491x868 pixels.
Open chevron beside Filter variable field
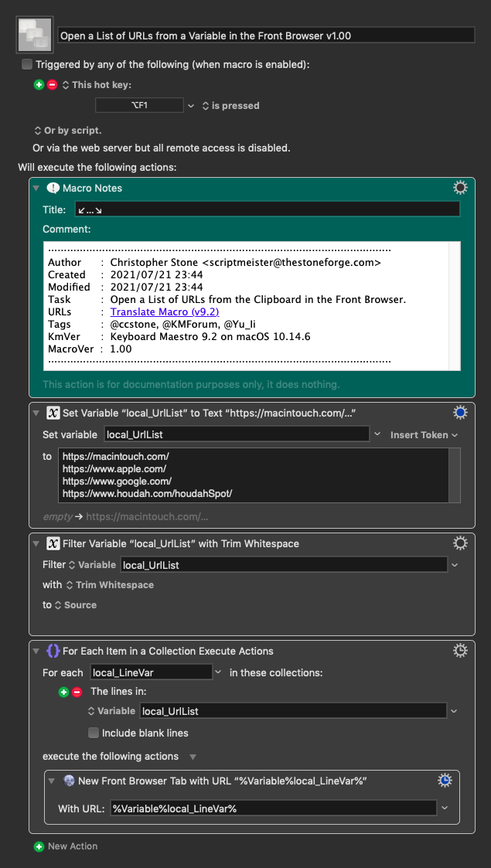coord(455,565)
